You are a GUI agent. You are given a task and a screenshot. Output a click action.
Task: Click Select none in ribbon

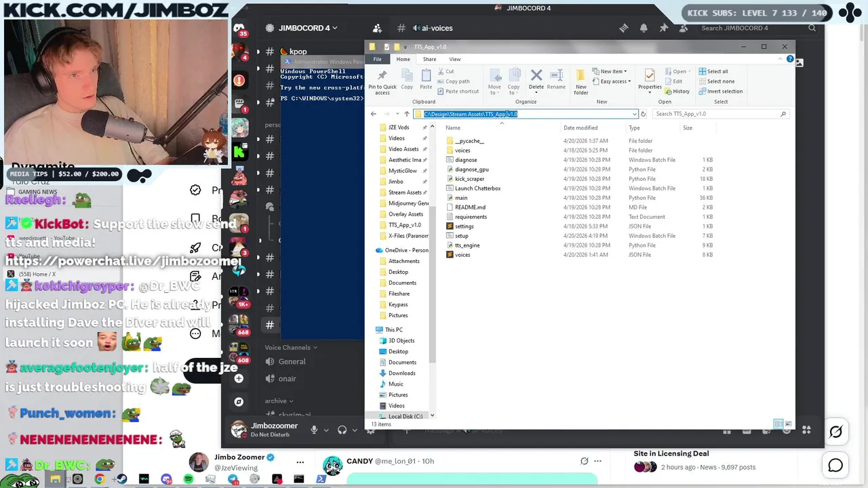(x=716, y=81)
